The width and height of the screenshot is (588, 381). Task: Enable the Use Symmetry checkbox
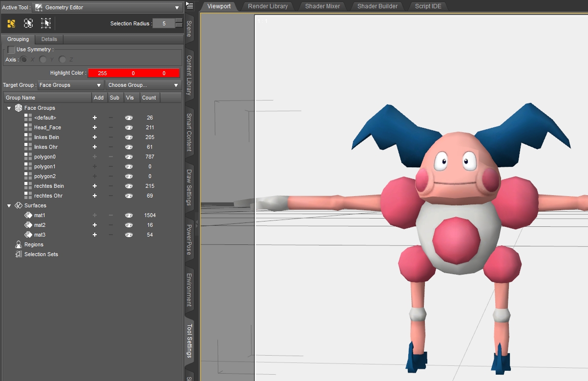coord(11,50)
